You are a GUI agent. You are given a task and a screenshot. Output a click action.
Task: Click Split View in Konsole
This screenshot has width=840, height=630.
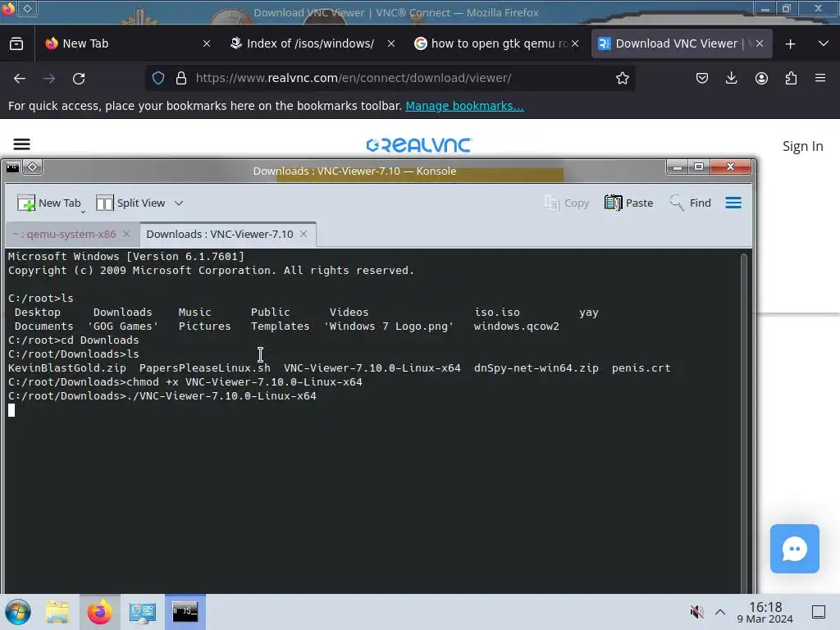pos(130,203)
